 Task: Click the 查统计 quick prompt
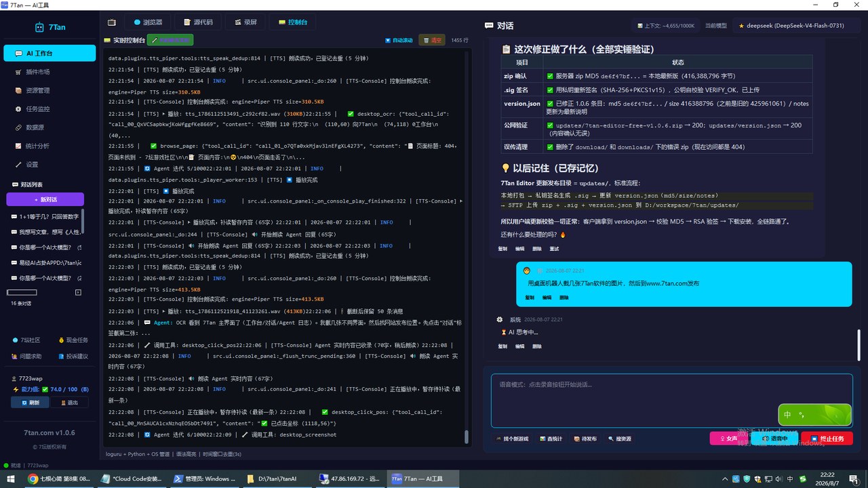[551, 439]
